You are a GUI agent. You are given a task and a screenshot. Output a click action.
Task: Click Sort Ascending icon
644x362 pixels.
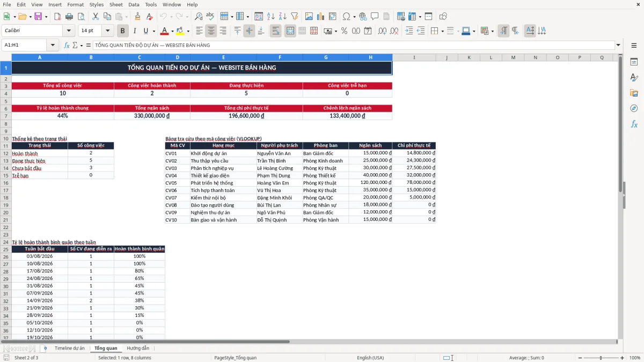point(271,17)
